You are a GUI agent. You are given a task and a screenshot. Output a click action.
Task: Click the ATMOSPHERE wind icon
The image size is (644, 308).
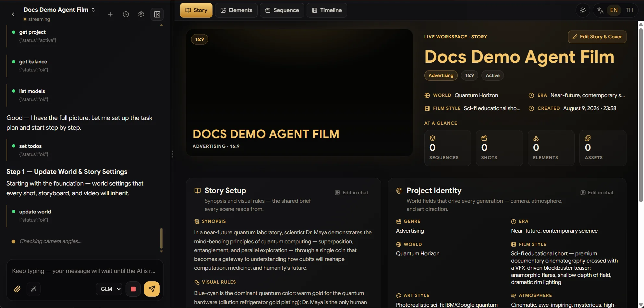point(514,296)
